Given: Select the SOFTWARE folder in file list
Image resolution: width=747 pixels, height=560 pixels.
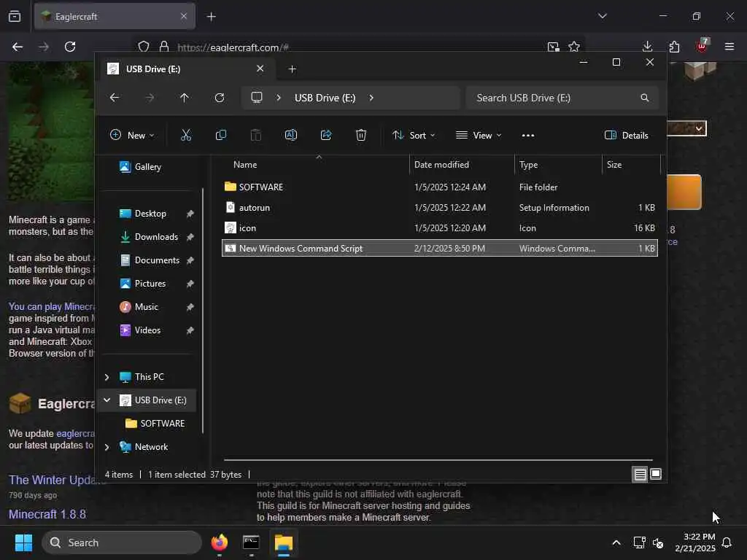Looking at the screenshot, I should (x=439, y=187).
